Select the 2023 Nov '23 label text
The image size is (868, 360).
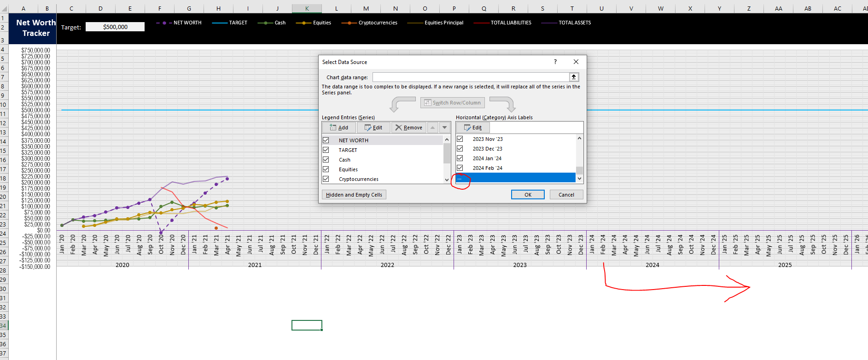(x=488, y=139)
